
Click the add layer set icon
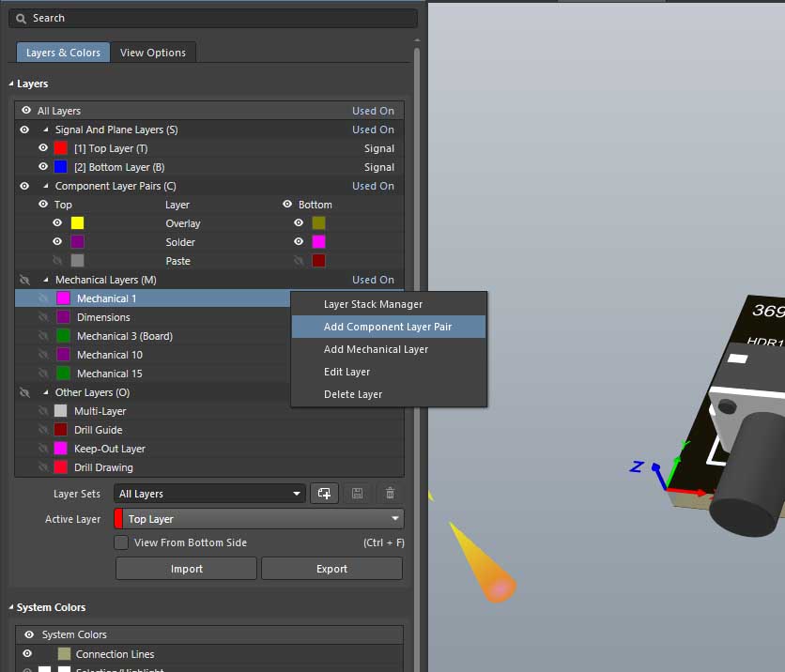[x=324, y=494]
